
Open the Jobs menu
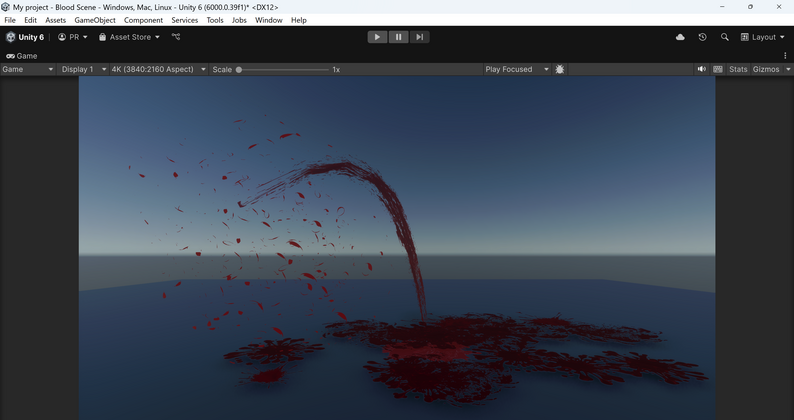click(x=239, y=20)
